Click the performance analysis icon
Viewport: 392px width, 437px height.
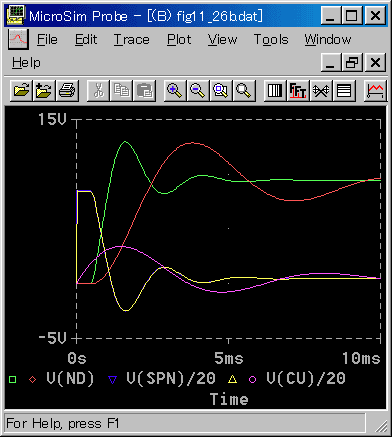pyautogui.click(x=321, y=90)
